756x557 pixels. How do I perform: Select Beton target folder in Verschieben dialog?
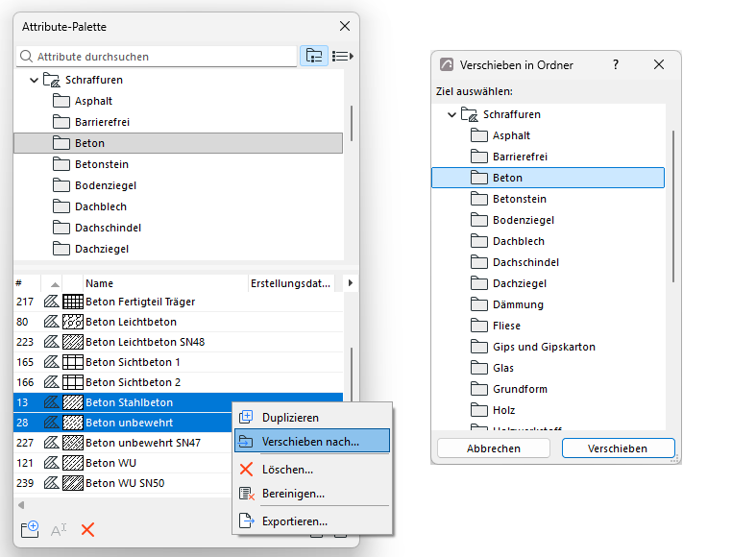tap(549, 178)
